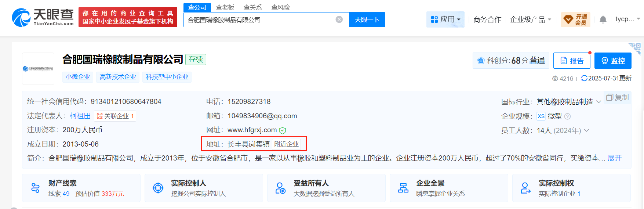Switch to the 查关系 tab
644x209 pixels.
[253, 7]
